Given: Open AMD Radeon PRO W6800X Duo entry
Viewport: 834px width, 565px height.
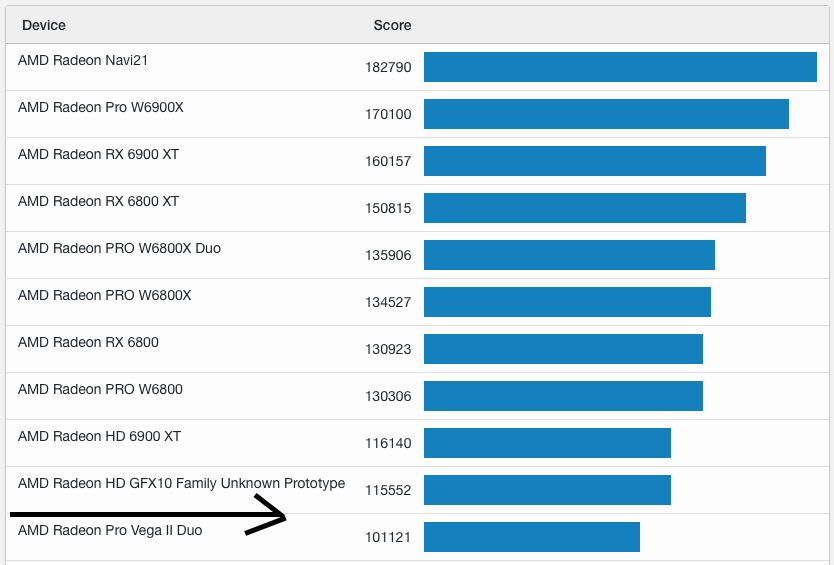Looking at the screenshot, I should click(x=119, y=248).
